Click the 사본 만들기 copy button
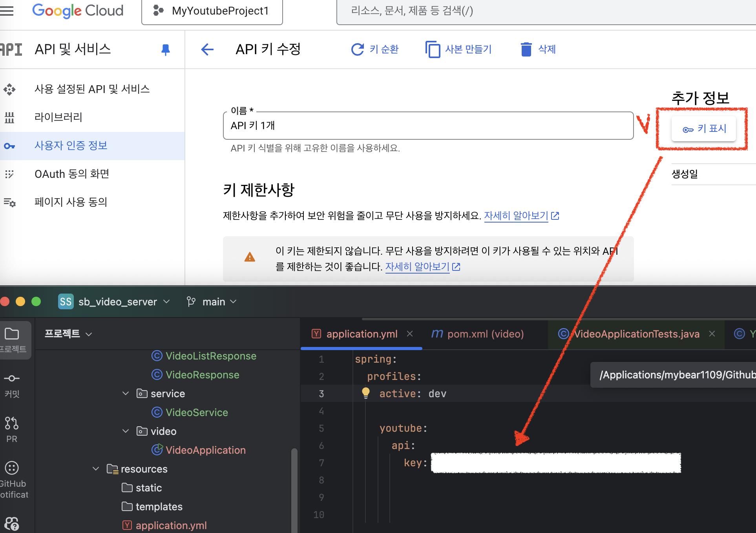756x533 pixels. (x=458, y=49)
